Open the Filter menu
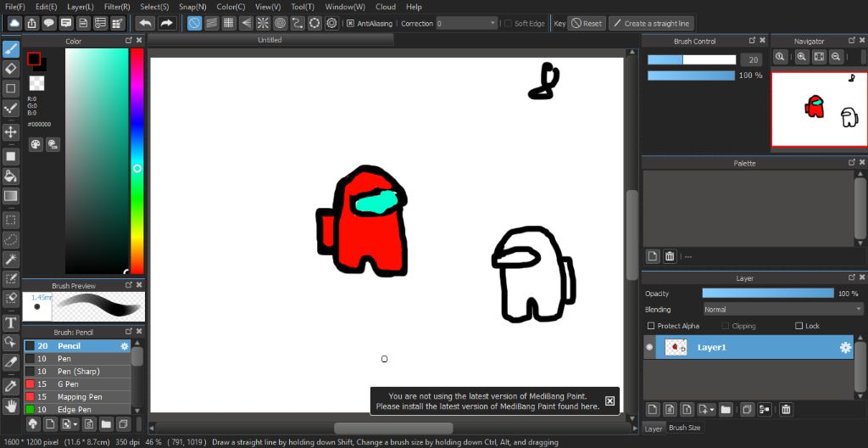868x448 pixels. [x=117, y=7]
